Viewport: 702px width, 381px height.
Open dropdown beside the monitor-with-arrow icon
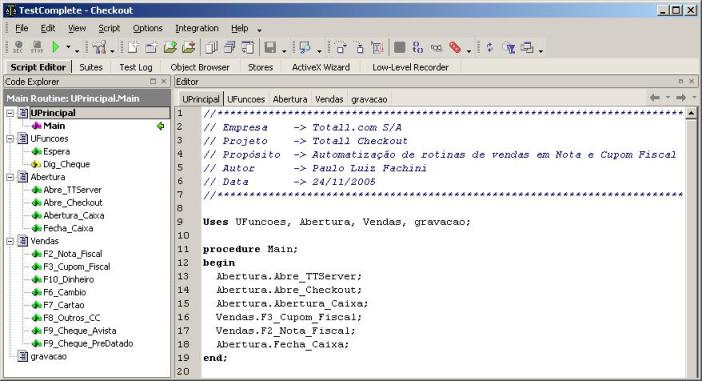[x=319, y=50]
